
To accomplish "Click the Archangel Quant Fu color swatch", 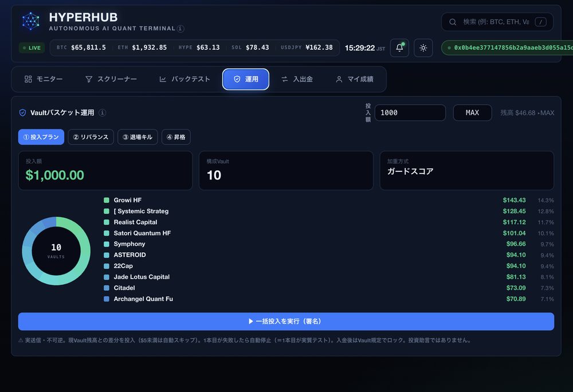I will point(107,299).
